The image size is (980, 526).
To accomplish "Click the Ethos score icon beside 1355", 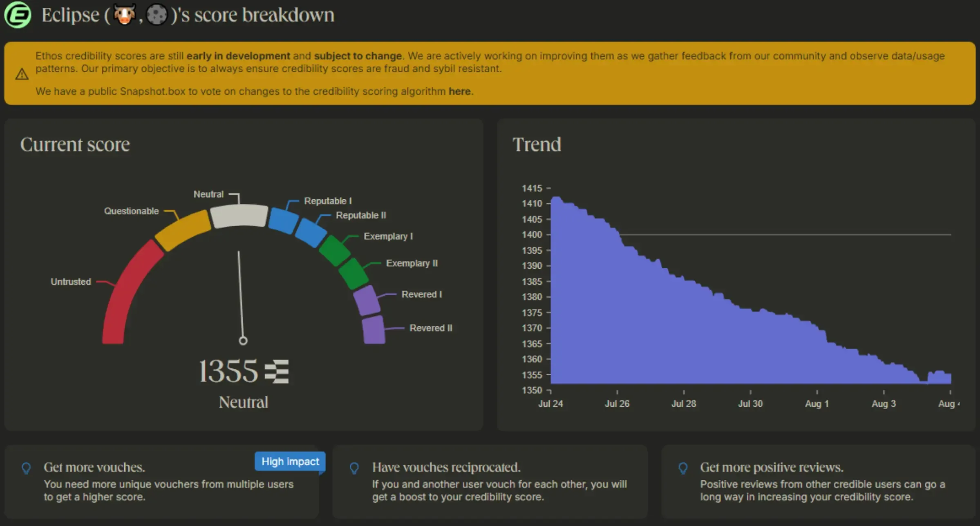I will coord(277,371).
